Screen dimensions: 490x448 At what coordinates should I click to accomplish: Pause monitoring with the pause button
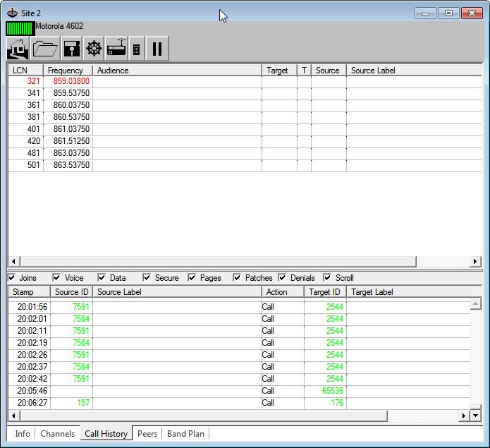(157, 49)
